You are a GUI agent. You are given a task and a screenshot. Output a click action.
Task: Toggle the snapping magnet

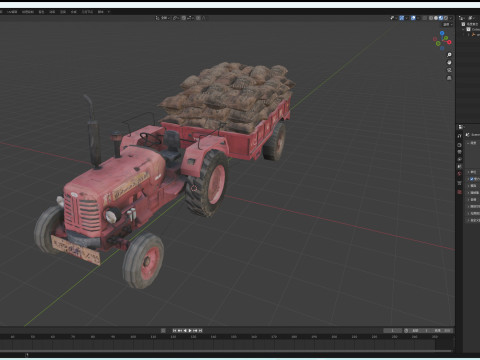click(x=184, y=18)
